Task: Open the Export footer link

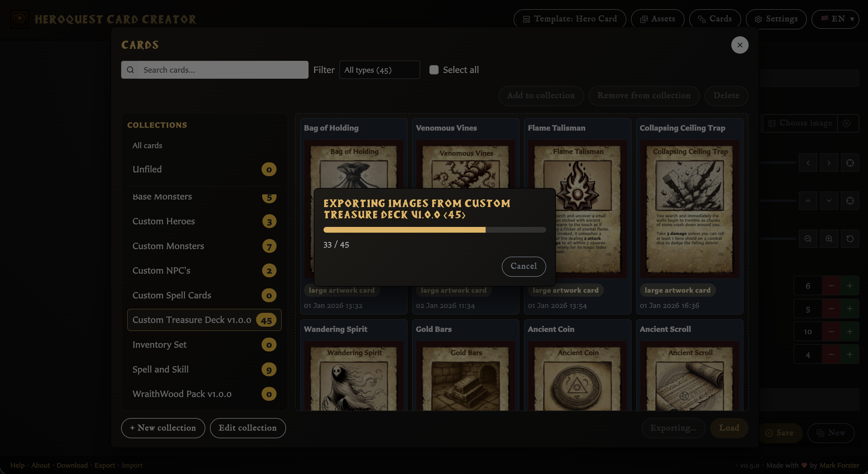Action: pyautogui.click(x=105, y=466)
